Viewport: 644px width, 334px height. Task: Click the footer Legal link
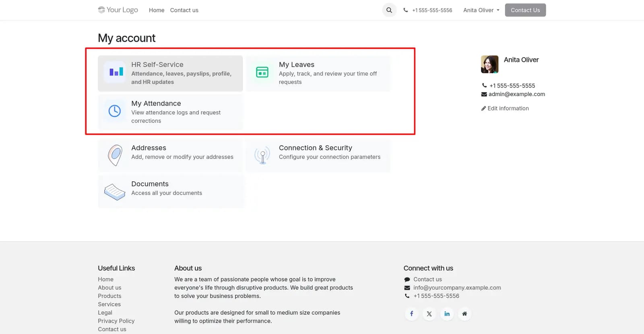click(x=105, y=313)
